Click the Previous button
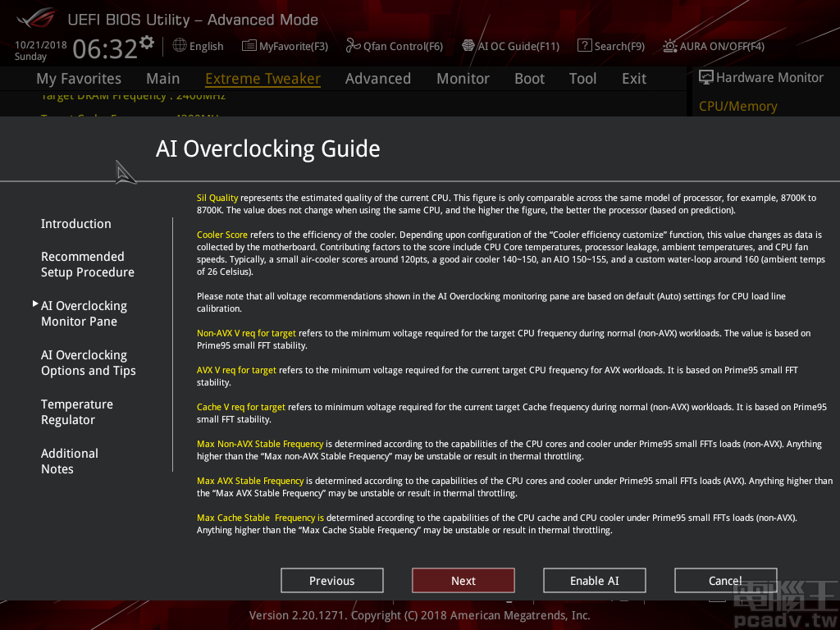Viewport: 840px width, 630px height. pyautogui.click(x=332, y=581)
